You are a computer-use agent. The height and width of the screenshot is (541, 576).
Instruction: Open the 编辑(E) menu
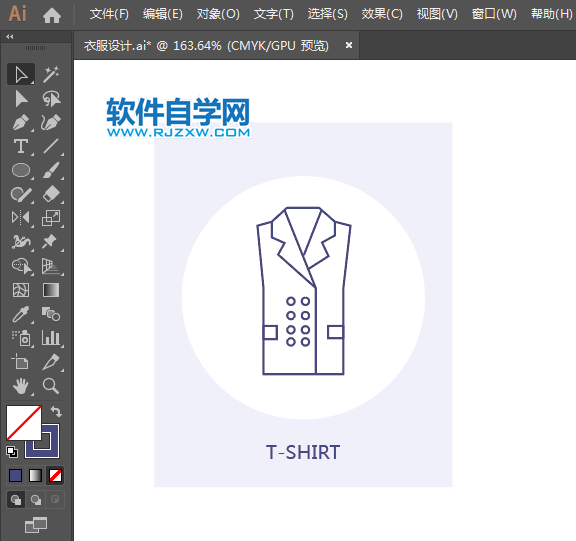162,14
